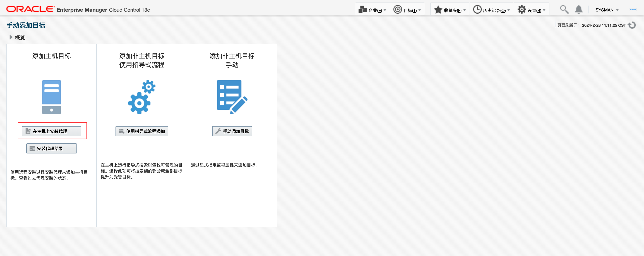Click the Oracle logo
Viewport: 644px width, 256px height.
(30, 9)
